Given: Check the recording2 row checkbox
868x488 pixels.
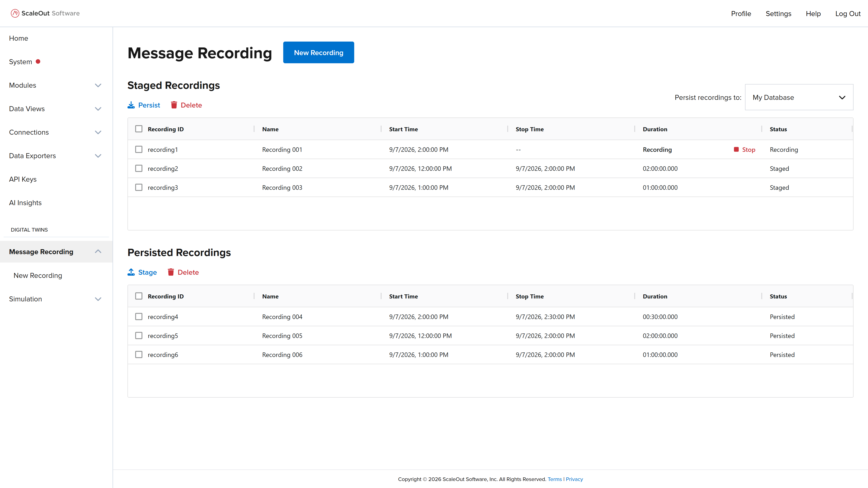Looking at the screenshot, I should click(x=139, y=168).
